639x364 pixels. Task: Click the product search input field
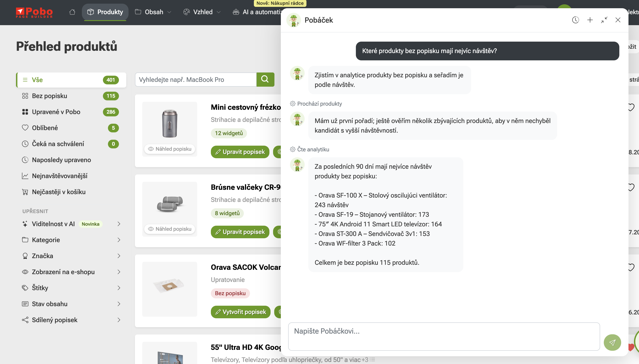[x=196, y=80]
